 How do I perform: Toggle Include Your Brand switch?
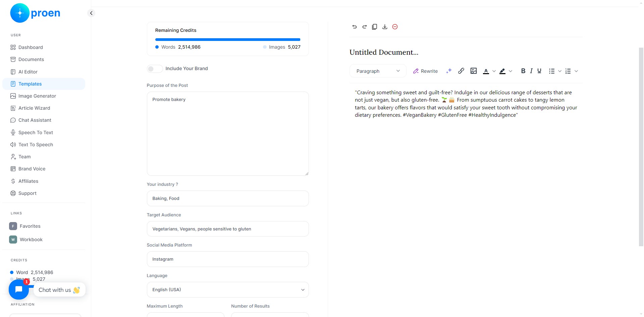pyautogui.click(x=155, y=69)
